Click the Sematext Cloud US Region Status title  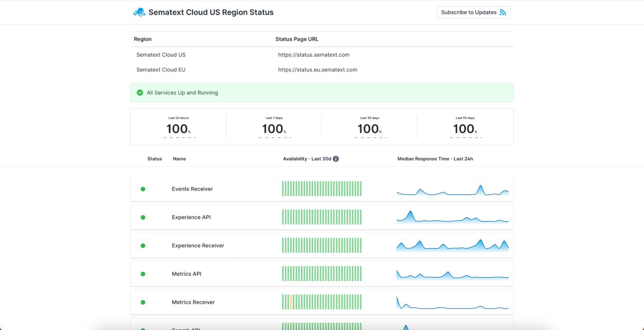[x=211, y=12]
